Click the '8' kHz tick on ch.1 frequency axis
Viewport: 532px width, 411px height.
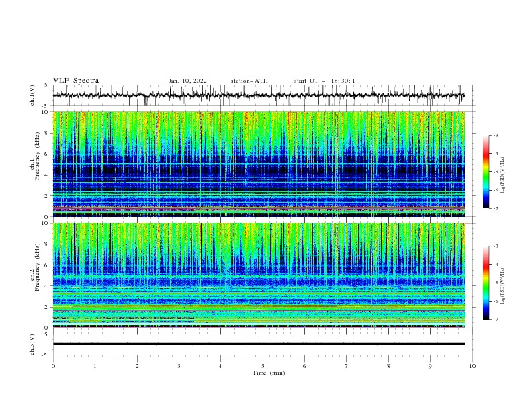pos(47,133)
